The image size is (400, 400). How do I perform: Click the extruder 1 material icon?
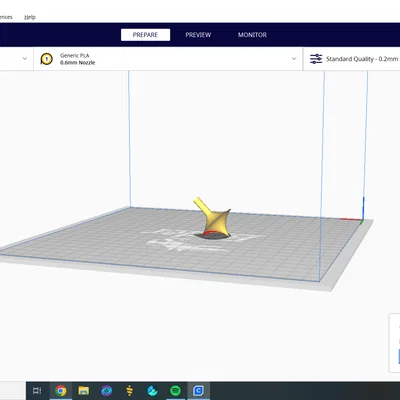coord(47,59)
